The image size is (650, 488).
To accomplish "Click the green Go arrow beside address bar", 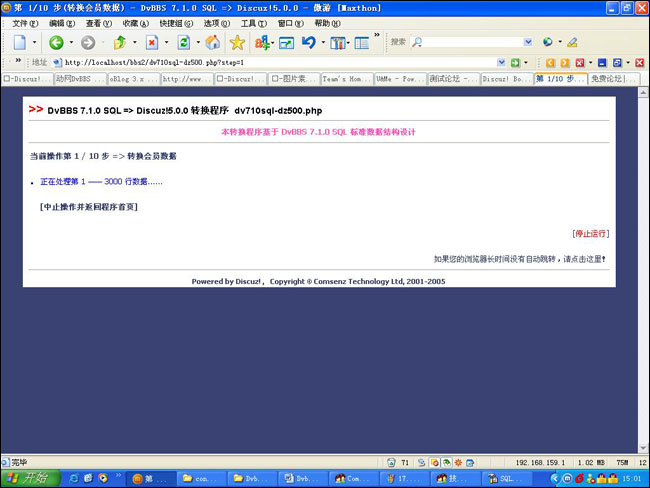I will click(515, 63).
